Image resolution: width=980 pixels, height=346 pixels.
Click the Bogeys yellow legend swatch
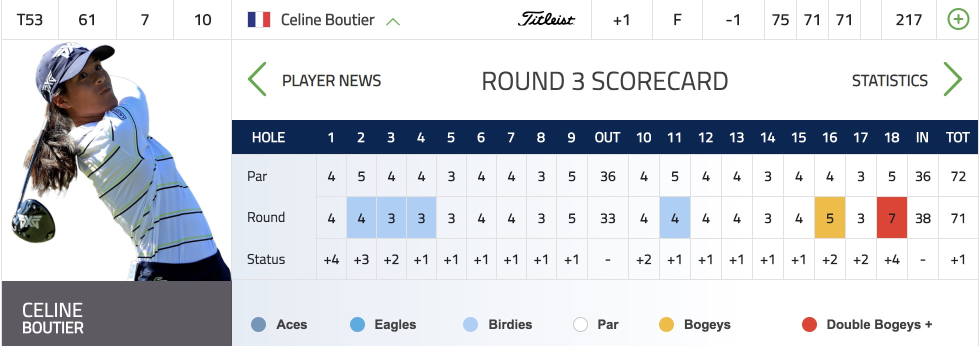(x=666, y=324)
